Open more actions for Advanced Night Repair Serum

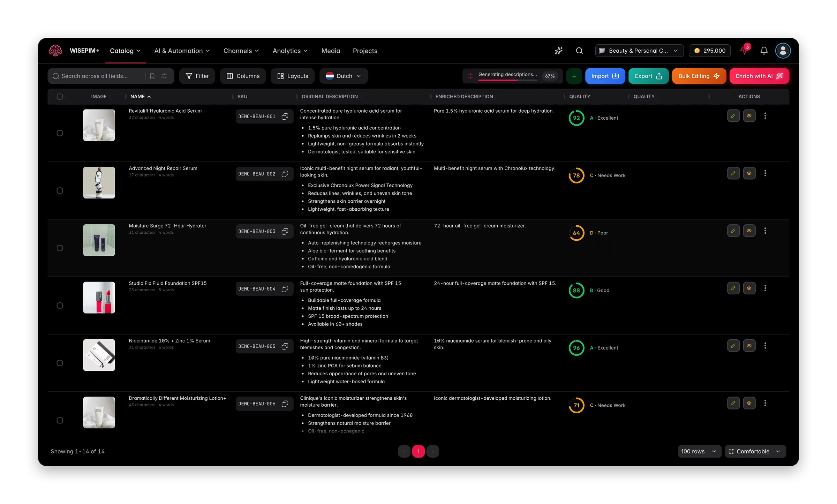click(x=765, y=173)
